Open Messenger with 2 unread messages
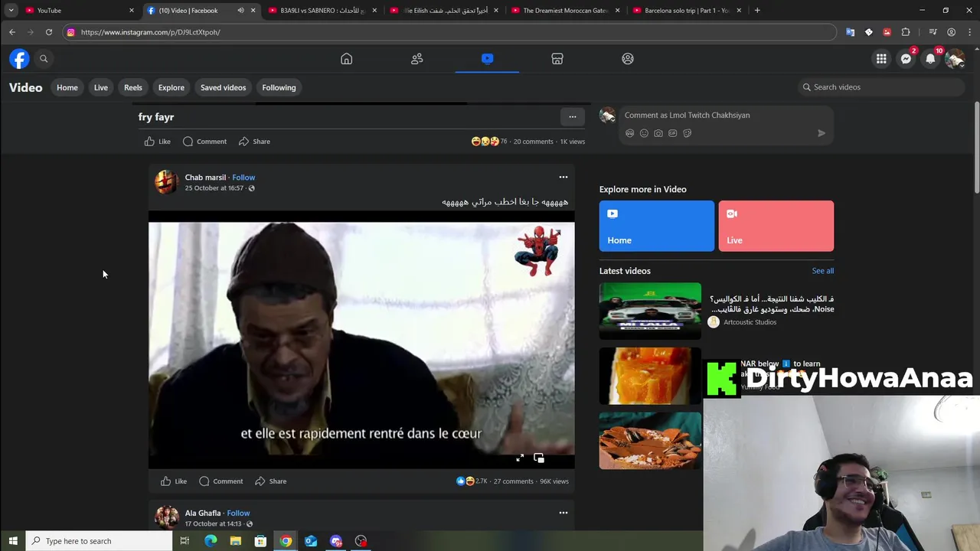The height and width of the screenshot is (551, 980). pyautogui.click(x=906, y=59)
